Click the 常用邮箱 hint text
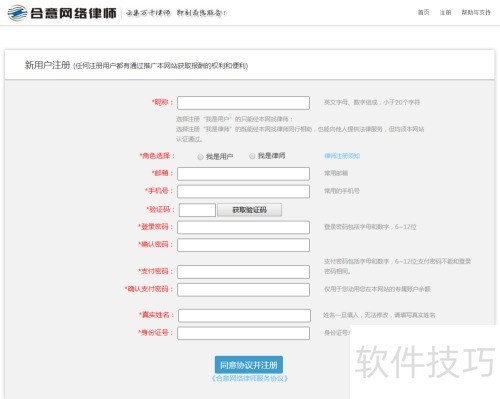This screenshot has width=500, height=399. (336, 173)
